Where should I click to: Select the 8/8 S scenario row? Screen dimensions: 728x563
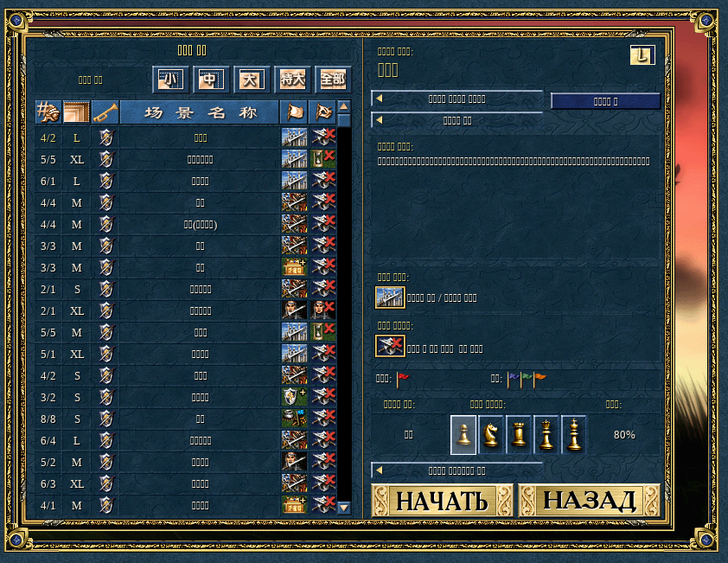point(186,419)
